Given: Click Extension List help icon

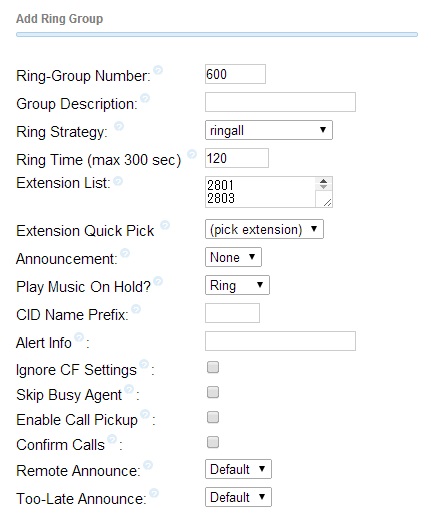Looking at the screenshot, I should pos(118,181).
